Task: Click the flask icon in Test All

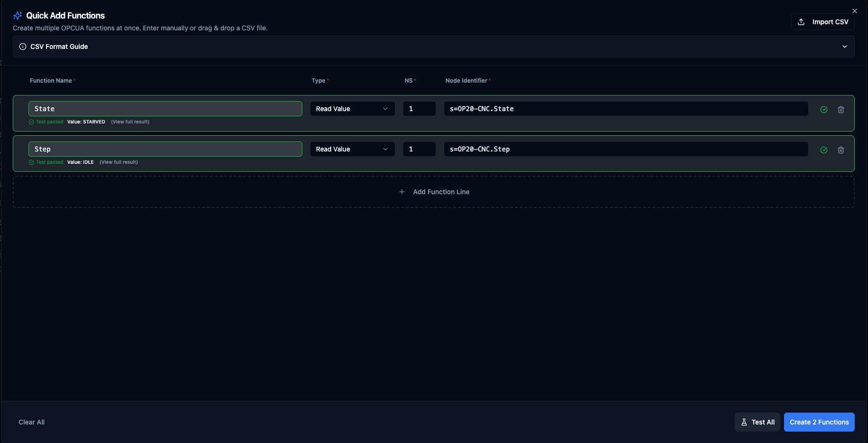Action: click(744, 422)
